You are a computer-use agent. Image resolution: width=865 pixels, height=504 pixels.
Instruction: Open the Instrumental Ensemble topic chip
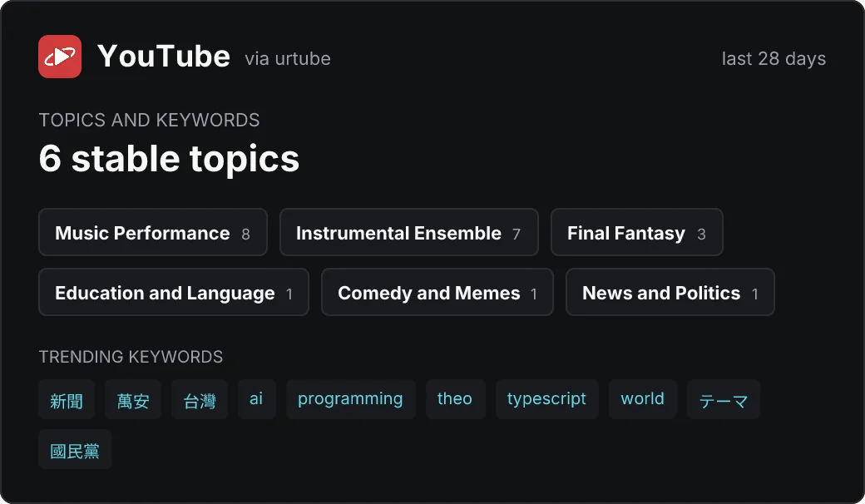pos(408,232)
